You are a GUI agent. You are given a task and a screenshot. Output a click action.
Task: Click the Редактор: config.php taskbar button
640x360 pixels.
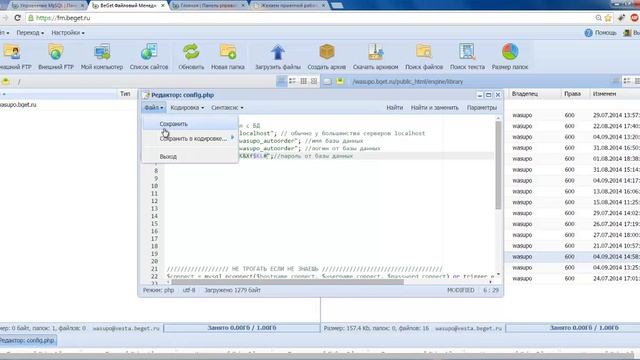[x=27, y=340]
